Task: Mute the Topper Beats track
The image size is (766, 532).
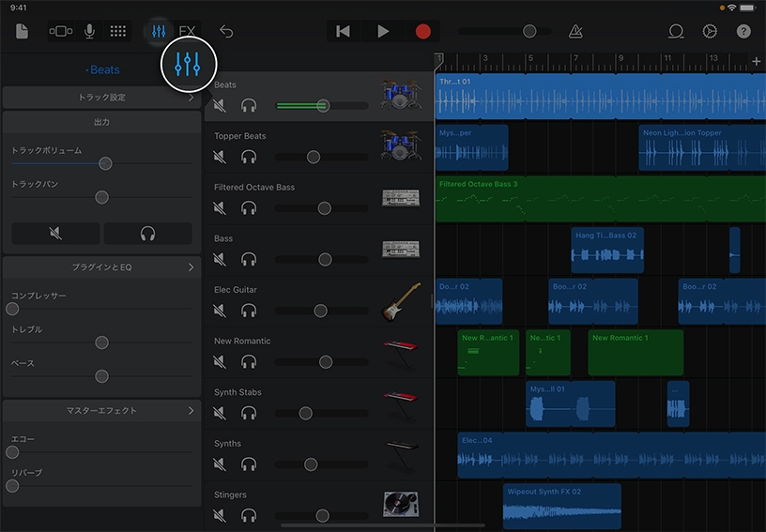Action: (x=220, y=157)
